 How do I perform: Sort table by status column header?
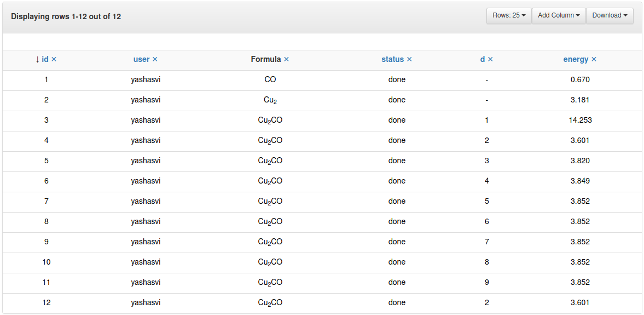coord(393,59)
